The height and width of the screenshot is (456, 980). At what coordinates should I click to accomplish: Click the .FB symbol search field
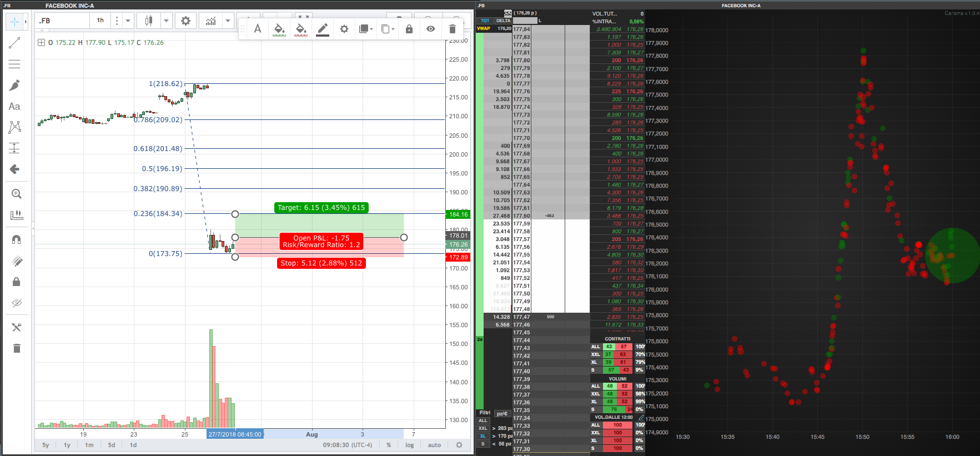63,21
